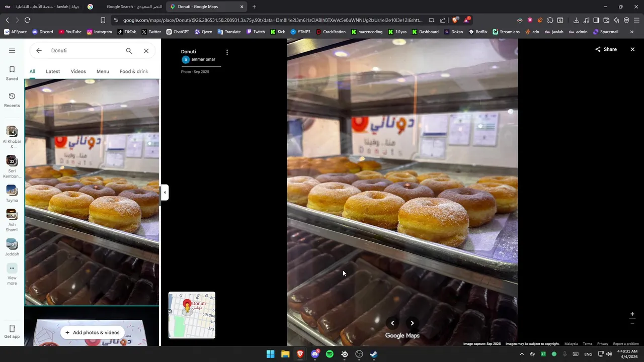Switch to the Videos tab
The height and width of the screenshot is (362, 644).
78,71
